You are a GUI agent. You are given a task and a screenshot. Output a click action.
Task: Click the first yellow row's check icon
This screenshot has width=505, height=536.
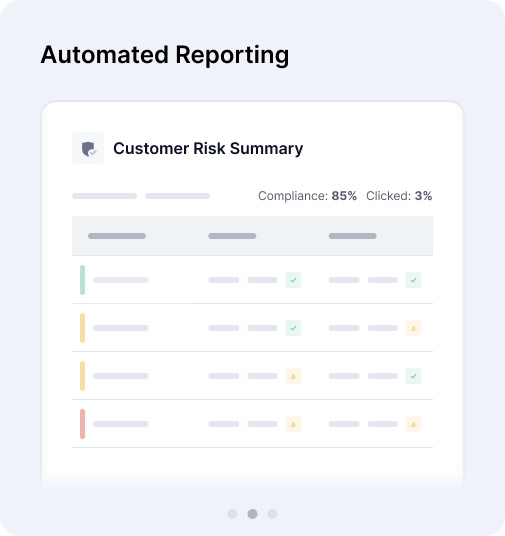(x=293, y=328)
